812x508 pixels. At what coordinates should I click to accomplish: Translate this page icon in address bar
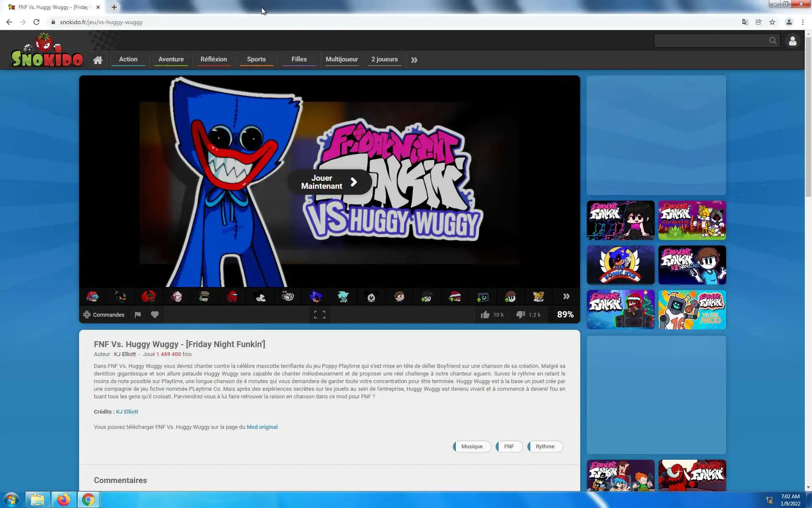pos(745,22)
